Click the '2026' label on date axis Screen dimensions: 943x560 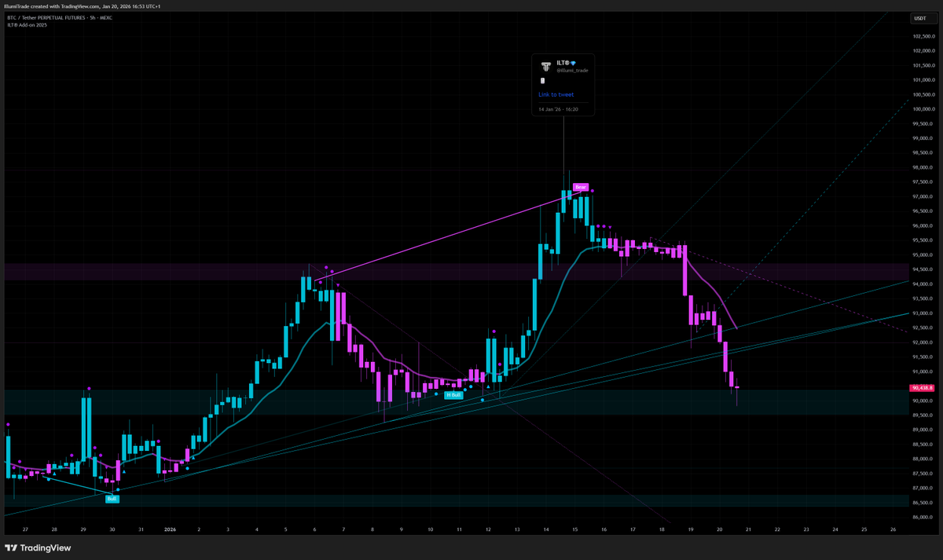click(x=170, y=530)
